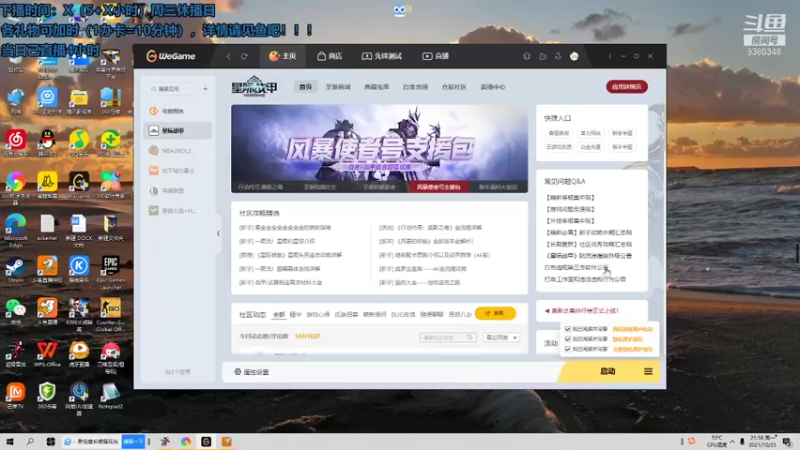Open the WeGame user avatar menu

(574, 56)
